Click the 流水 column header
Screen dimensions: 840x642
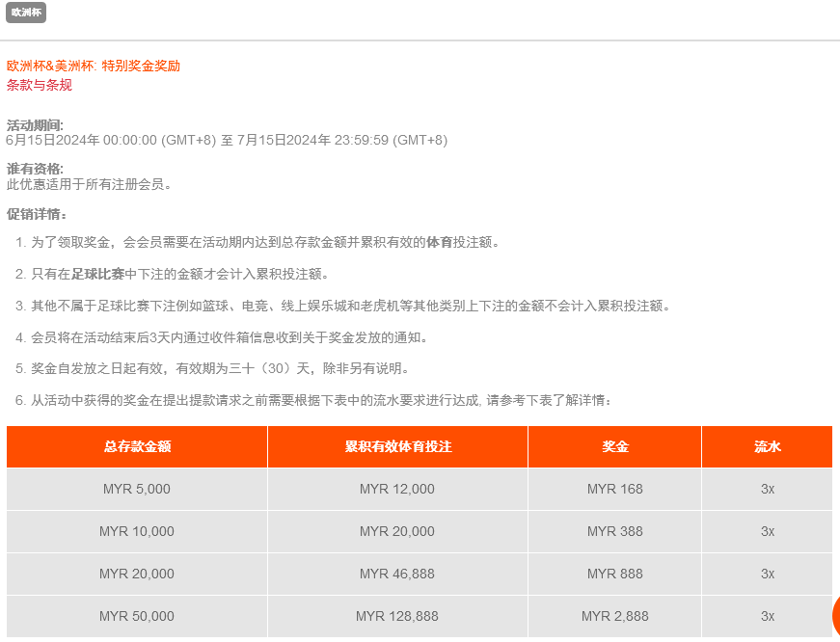[767, 447]
